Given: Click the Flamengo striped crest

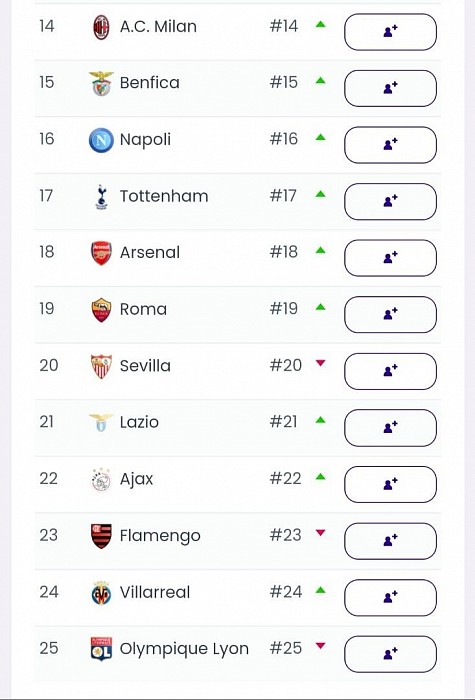Looking at the screenshot, I should (101, 536).
